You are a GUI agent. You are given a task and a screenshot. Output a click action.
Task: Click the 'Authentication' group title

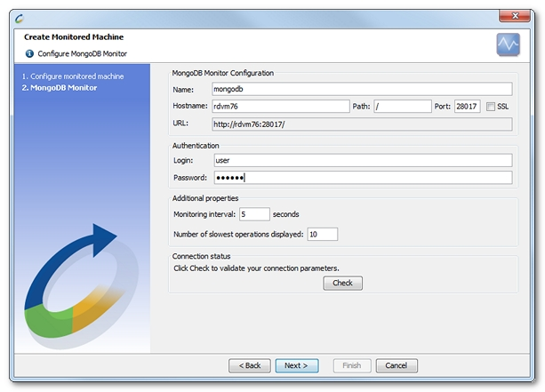196,146
